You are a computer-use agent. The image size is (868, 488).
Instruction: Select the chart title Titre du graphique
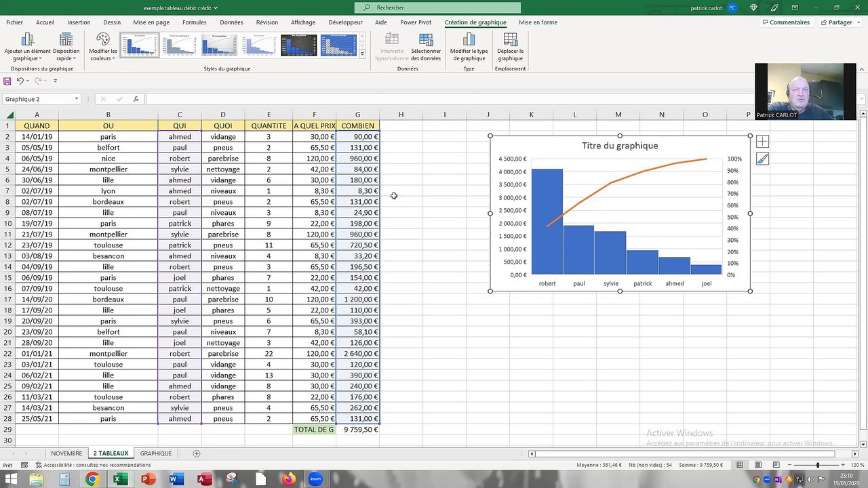620,146
